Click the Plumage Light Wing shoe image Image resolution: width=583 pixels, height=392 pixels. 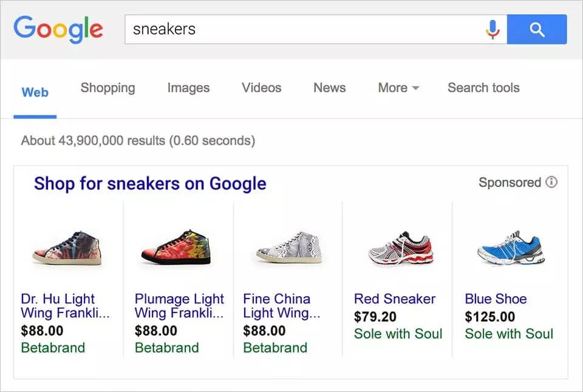(176, 248)
